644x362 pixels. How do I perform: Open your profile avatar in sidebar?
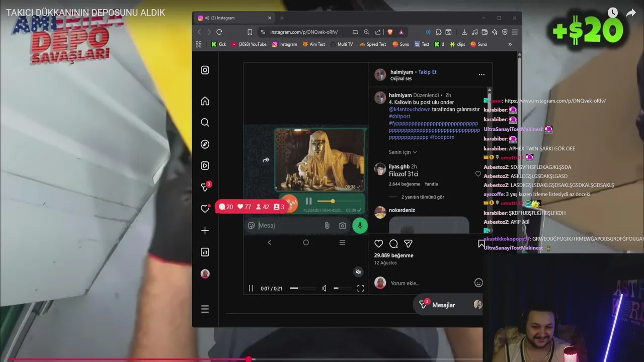pos(205,274)
